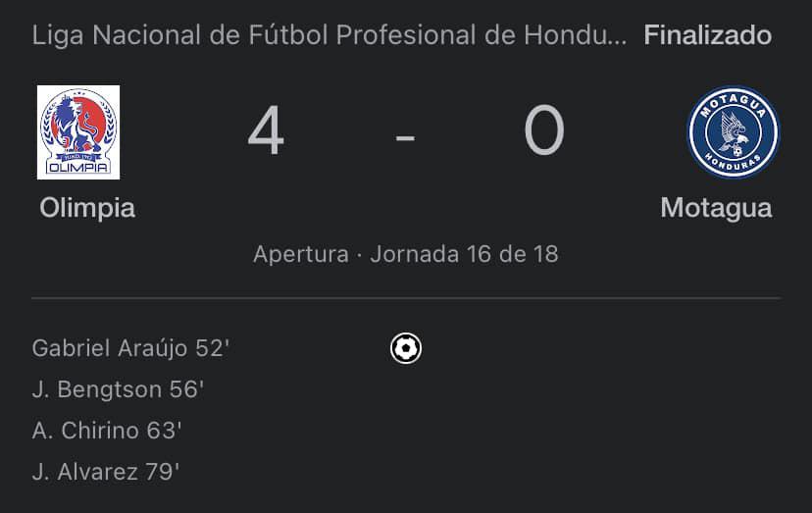Viewport: 812px width, 513px height.
Task: Select scorer J. Alvarez
Action: pyautogui.click(x=86, y=472)
